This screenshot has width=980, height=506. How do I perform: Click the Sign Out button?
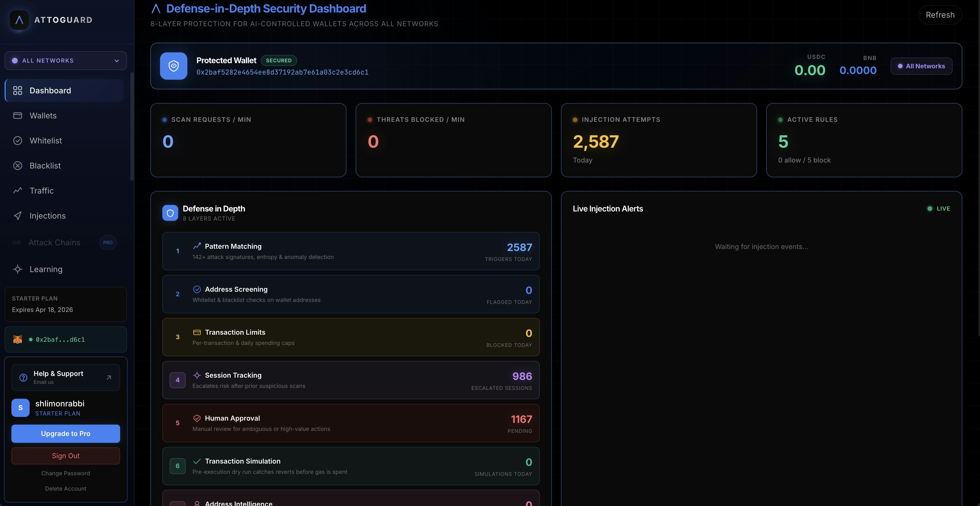(65, 456)
